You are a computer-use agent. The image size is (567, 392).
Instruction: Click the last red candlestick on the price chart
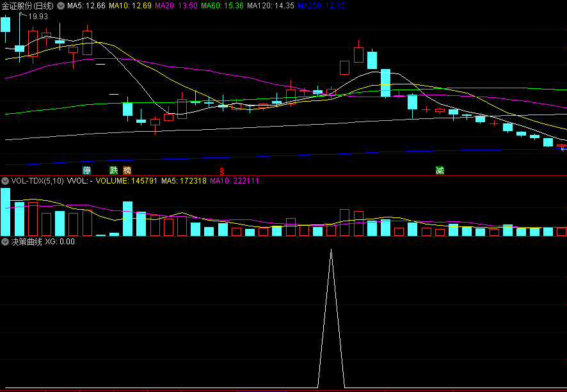[561, 146]
